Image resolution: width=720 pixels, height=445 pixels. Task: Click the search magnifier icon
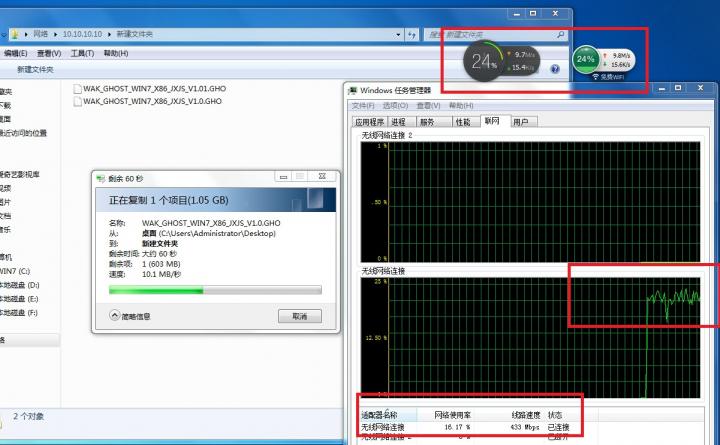point(561,34)
